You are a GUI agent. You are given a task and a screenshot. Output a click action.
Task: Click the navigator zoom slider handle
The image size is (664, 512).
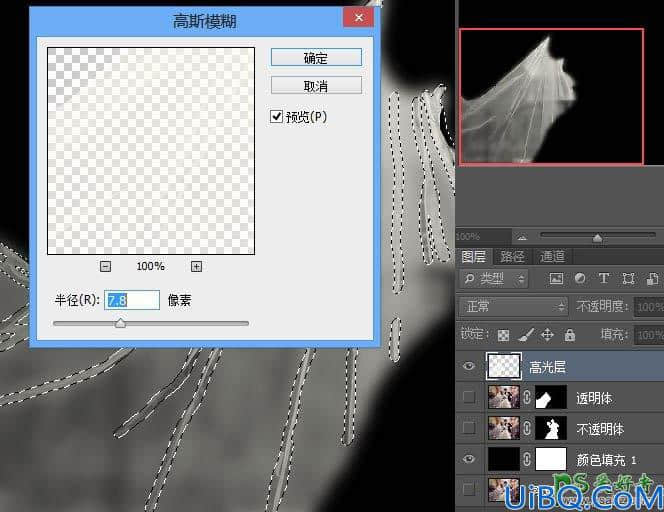pyautogui.click(x=598, y=238)
